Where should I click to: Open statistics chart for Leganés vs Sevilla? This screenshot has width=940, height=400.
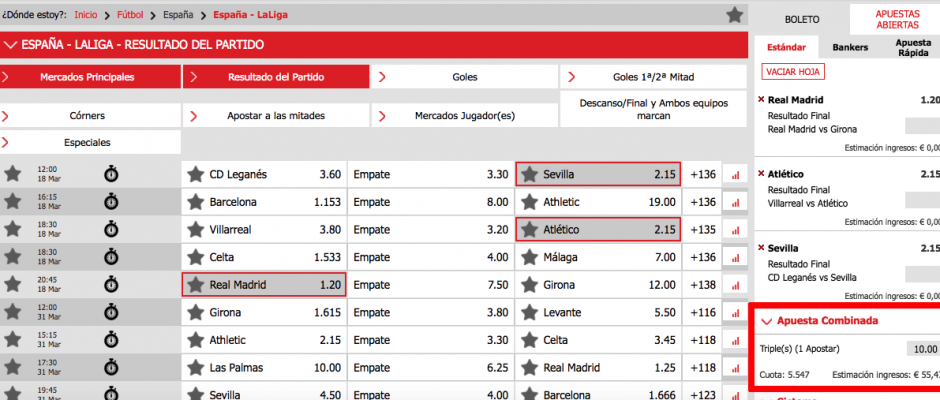click(735, 175)
